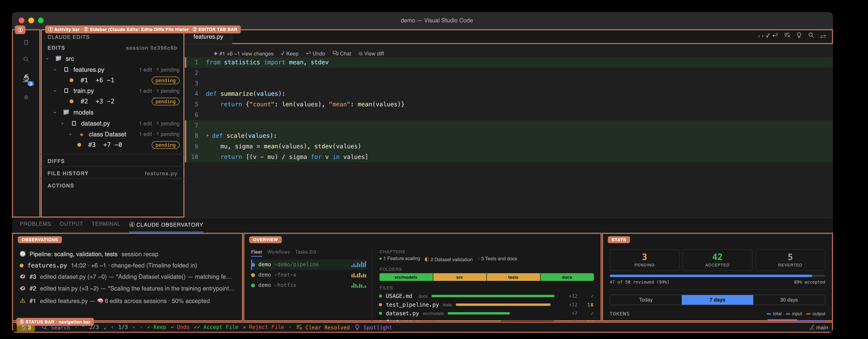
Task: Click the main branch indicator in status bar
Action: click(819, 327)
